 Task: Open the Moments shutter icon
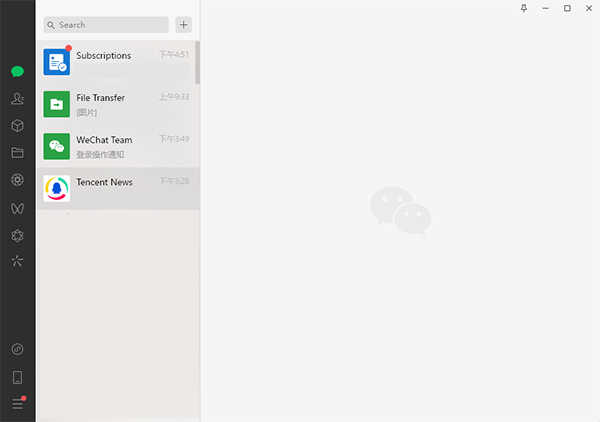[17, 180]
